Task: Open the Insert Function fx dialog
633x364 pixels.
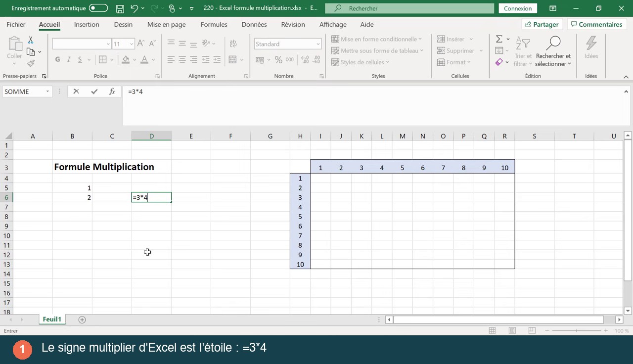Action: (112, 91)
